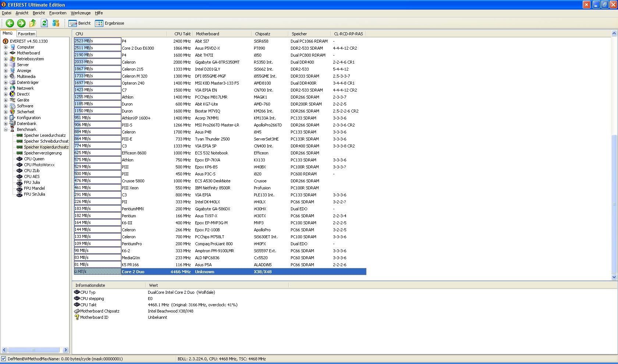Click the Ergebnisse results button
Viewport: 618px width, 364px height.
pyautogui.click(x=110, y=23)
